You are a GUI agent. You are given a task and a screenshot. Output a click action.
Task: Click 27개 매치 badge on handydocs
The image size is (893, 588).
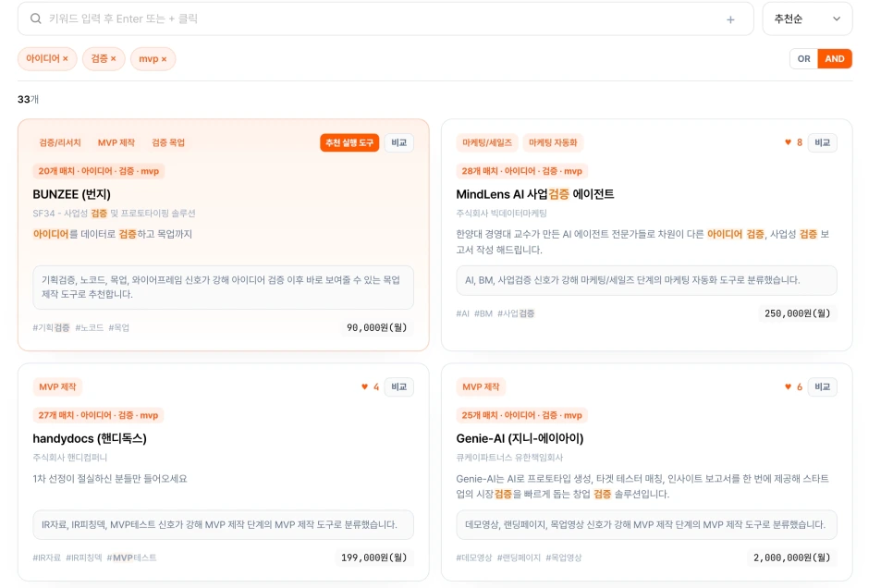coord(98,415)
